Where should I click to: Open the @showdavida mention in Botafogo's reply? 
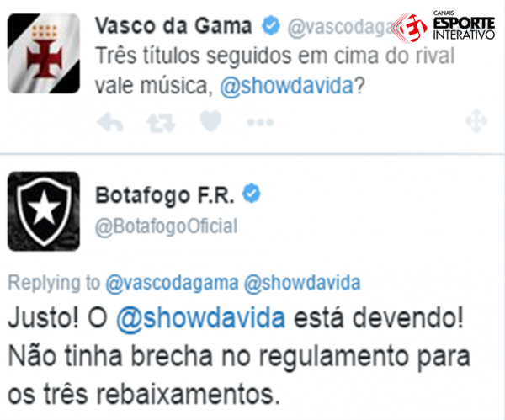pyautogui.click(x=201, y=318)
